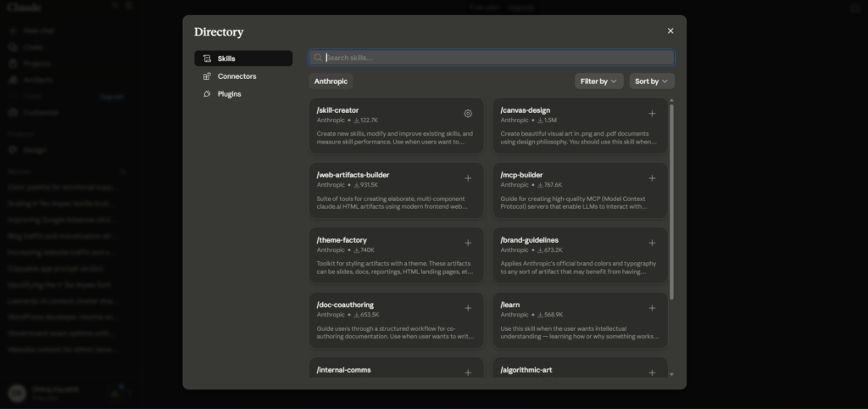Open the /theme-factory title
Viewport: 868px width, 409px height.
click(342, 240)
